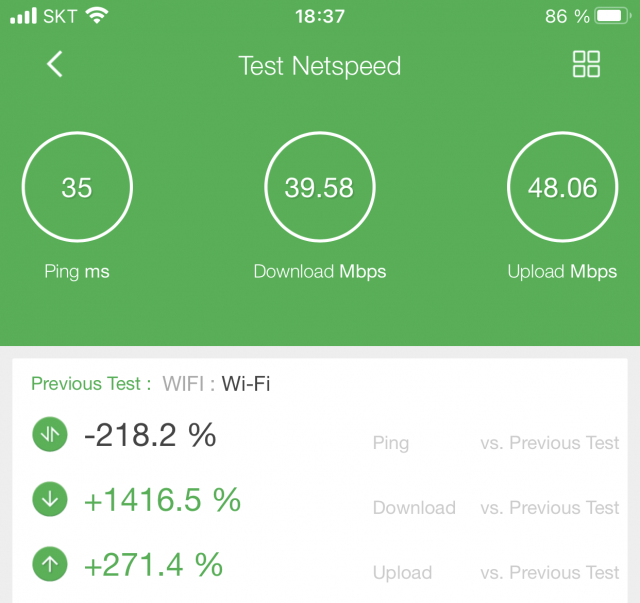Tap the Upload Mbps label
The width and height of the screenshot is (640, 603).
click(x=562, y=272)
